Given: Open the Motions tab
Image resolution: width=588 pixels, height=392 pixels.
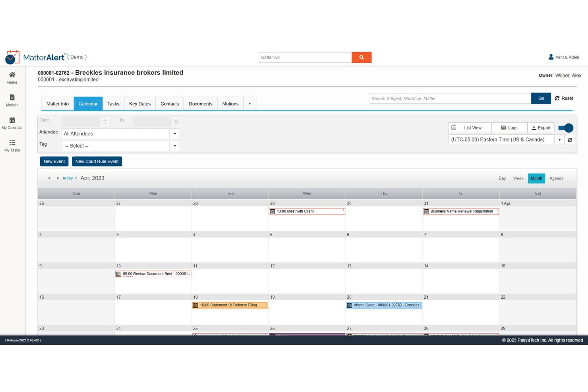Looking at the screenshot, I should click(x=230, y=104).
